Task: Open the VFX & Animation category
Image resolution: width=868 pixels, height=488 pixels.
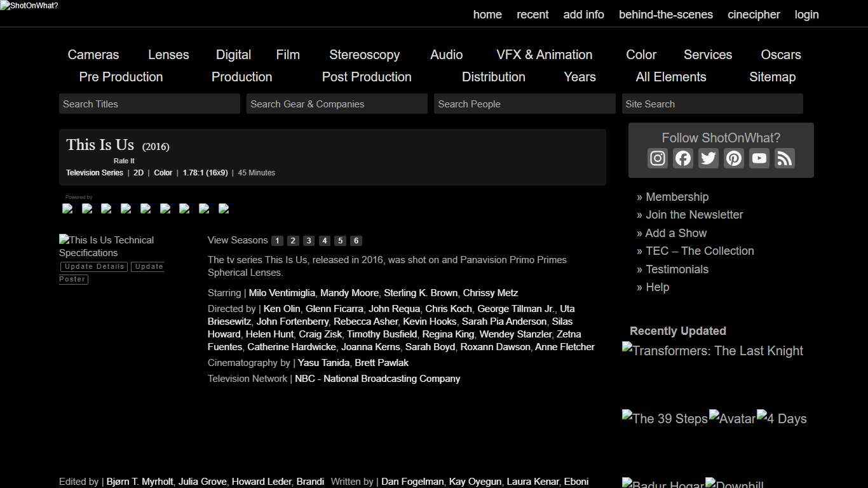Action: pos(544,55)
